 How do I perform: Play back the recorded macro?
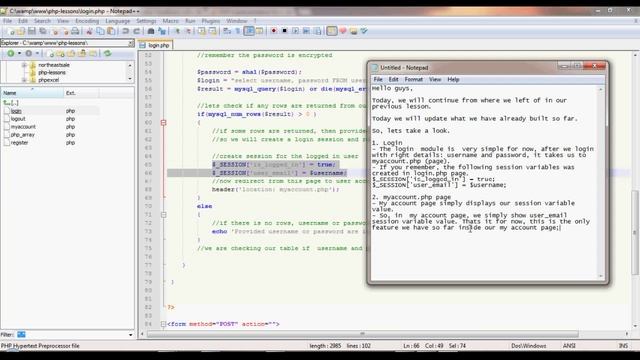tap(295, 31)
